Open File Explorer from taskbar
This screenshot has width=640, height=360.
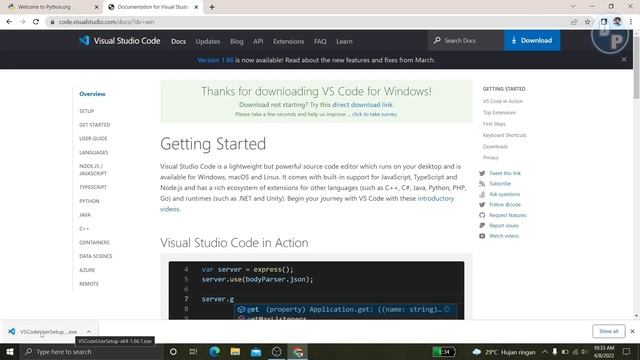(x=235, y=351)
